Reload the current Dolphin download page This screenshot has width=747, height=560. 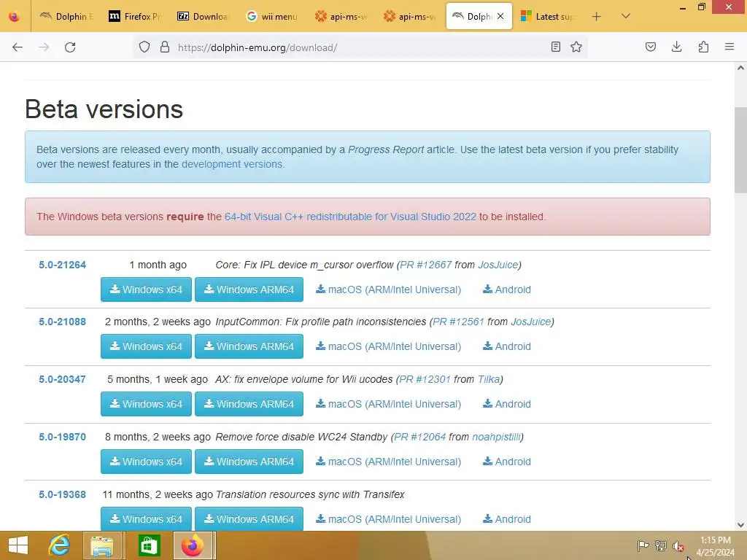coord(70,47)
